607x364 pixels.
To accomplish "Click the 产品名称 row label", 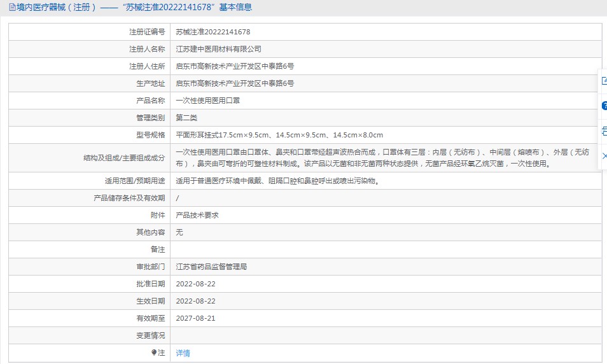I will [x=150, y=101].
